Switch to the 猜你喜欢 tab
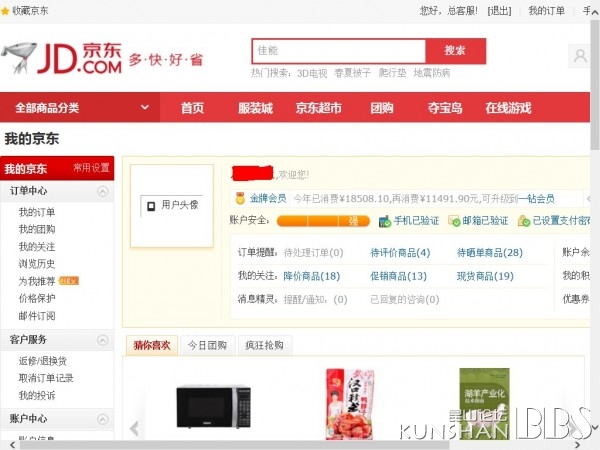The width and height of the screenshot is (600, 450). tap(152, 346)
